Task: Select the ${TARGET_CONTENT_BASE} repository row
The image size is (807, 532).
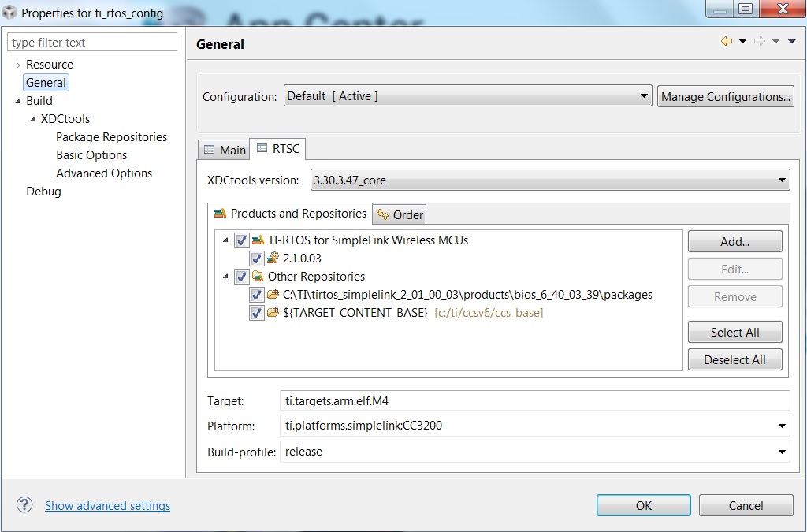Action: coord(413,313)
